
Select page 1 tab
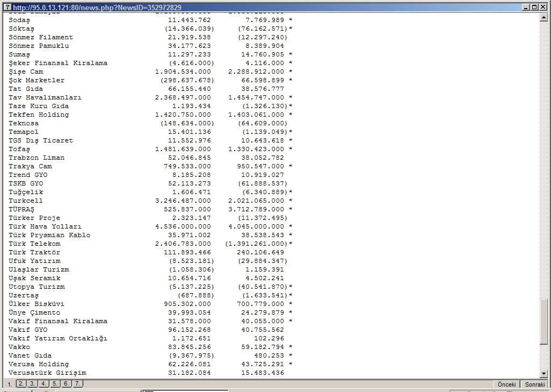(10, 384)
